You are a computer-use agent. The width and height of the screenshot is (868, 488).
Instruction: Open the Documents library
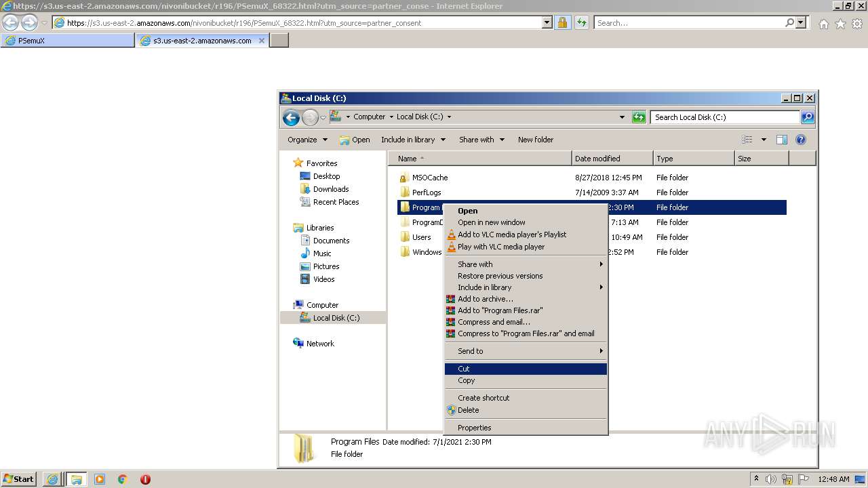pyautogui.click(x=331, y=241)
